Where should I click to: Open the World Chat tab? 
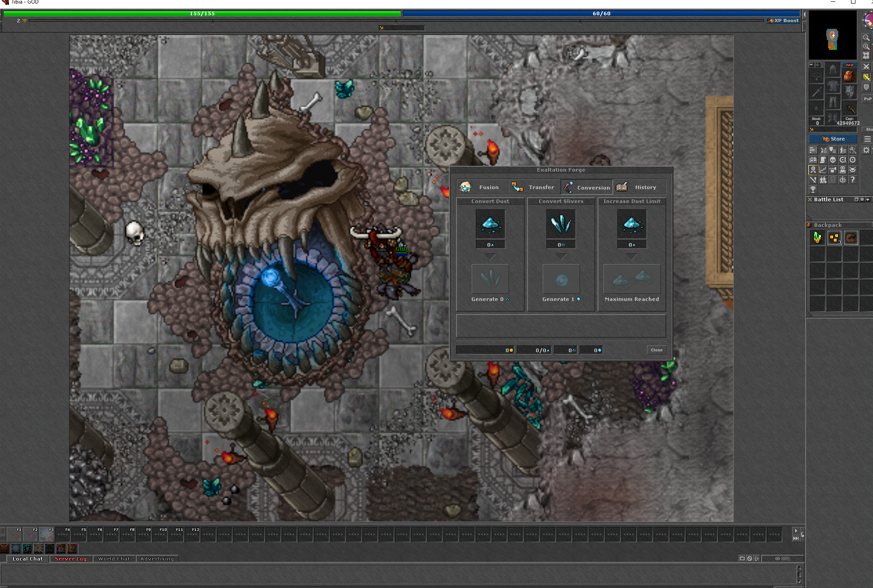tap(114, 559)
